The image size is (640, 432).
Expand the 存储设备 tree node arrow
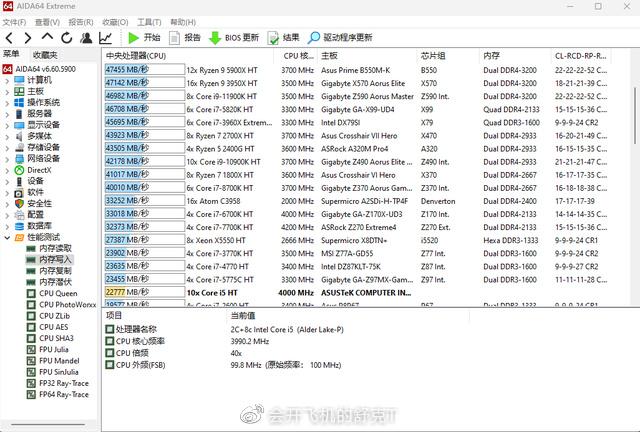click(x=7, y=147)
